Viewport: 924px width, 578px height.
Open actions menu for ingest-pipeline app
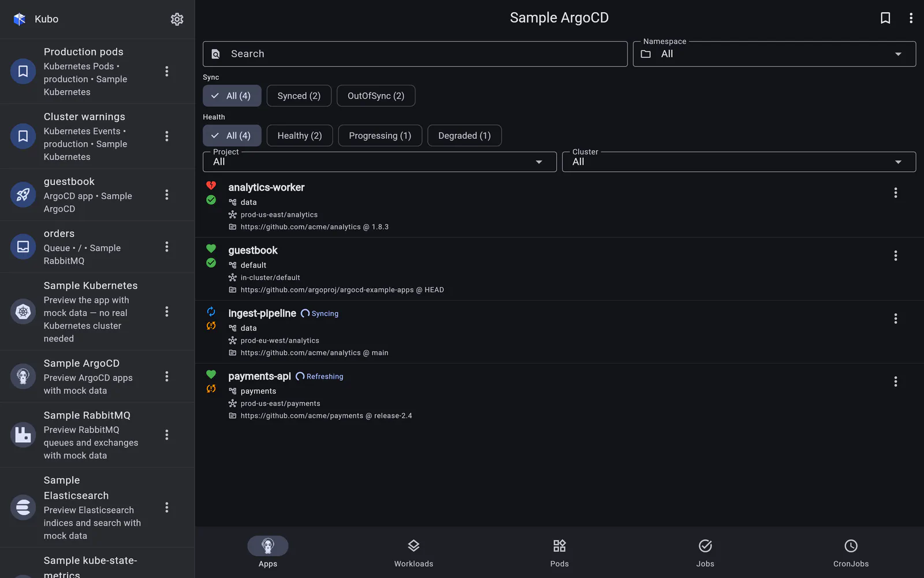click(x=896, y=319)
